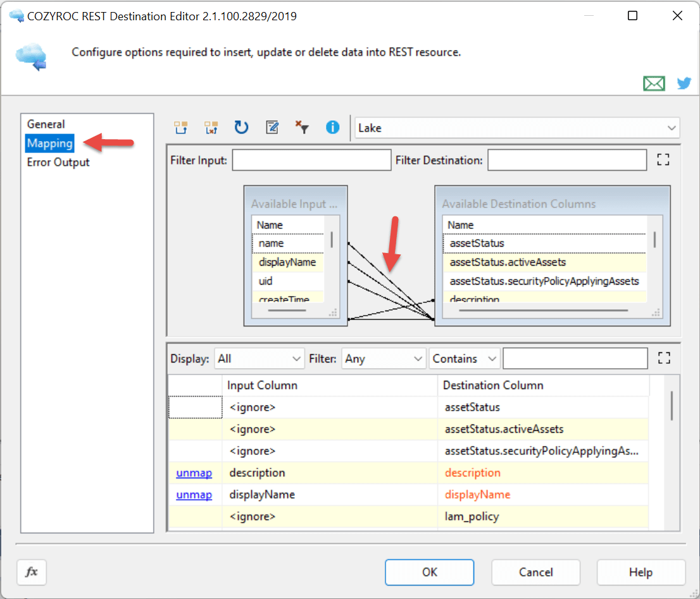Unmap the description column

click(x=194, y=472)
